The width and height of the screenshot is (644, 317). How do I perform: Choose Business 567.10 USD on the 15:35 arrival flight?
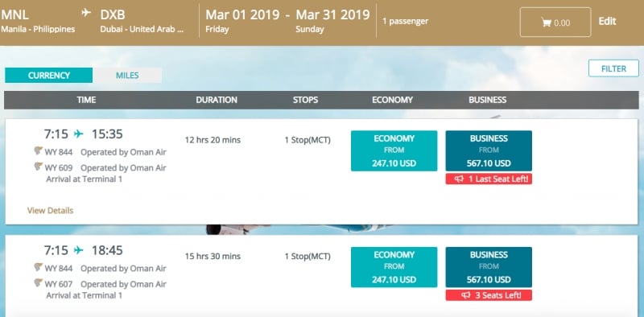(489, 150)
